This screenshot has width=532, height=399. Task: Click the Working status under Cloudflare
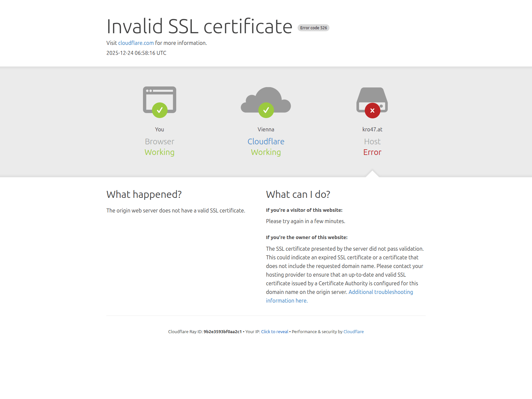tap(266, 152)
